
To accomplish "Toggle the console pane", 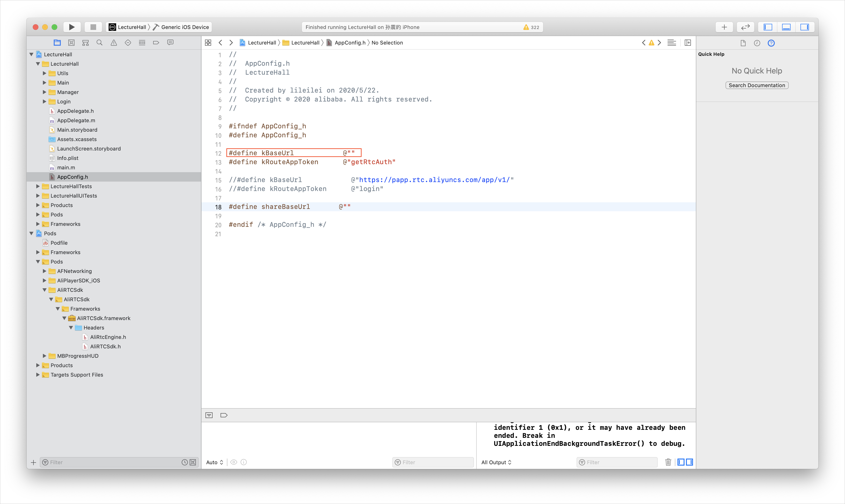I will coord(689,462).
